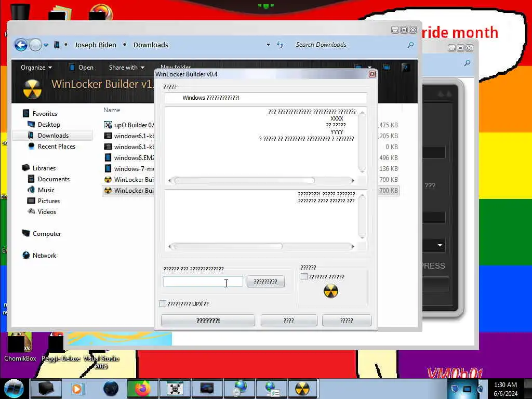Click right scroll arrow of upper text box
Image resolution: width=532 pixels, height=399 pixels.
(x=353, y=180)
